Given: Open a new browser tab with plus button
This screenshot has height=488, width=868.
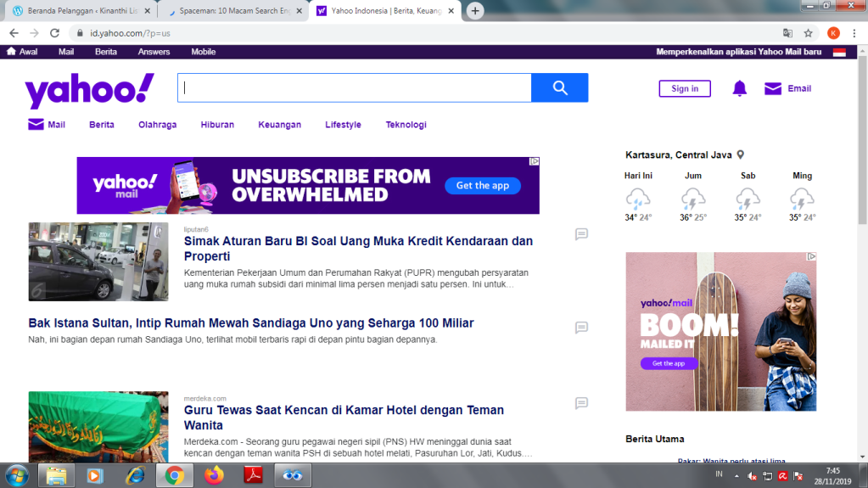Looking at the screenshot, I should tap(475, 11).
